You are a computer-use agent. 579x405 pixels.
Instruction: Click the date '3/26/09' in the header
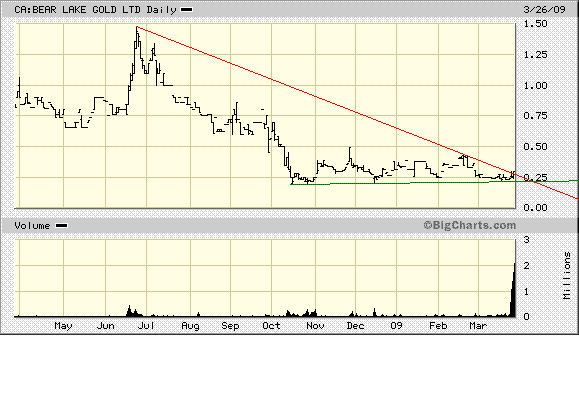point(544,9)
